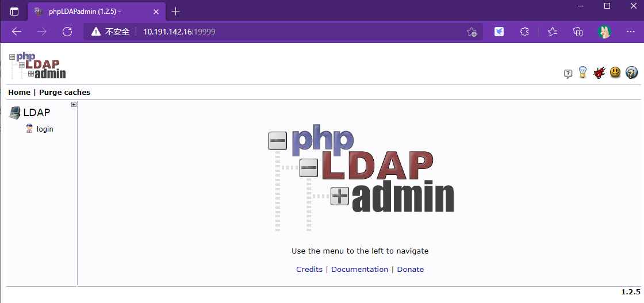Open the blue question mark help icon

pyautogui.click(x=631, y=72)
